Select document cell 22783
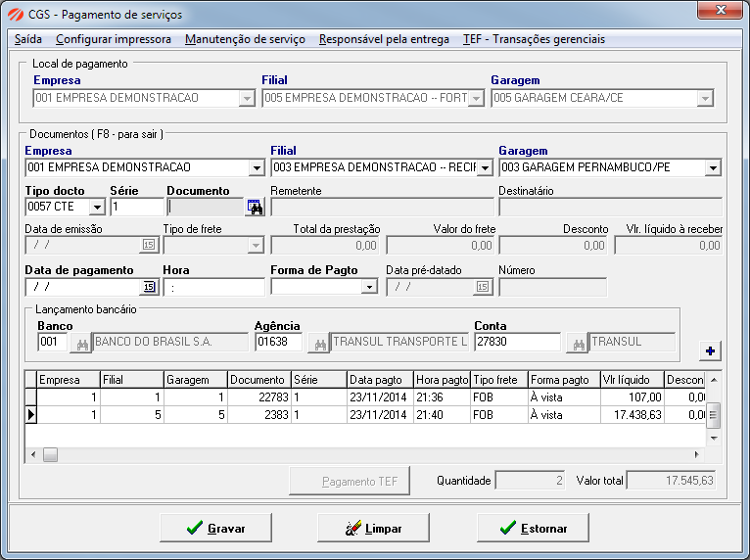This screenshot has height=560, width=750. click(259, 397)
